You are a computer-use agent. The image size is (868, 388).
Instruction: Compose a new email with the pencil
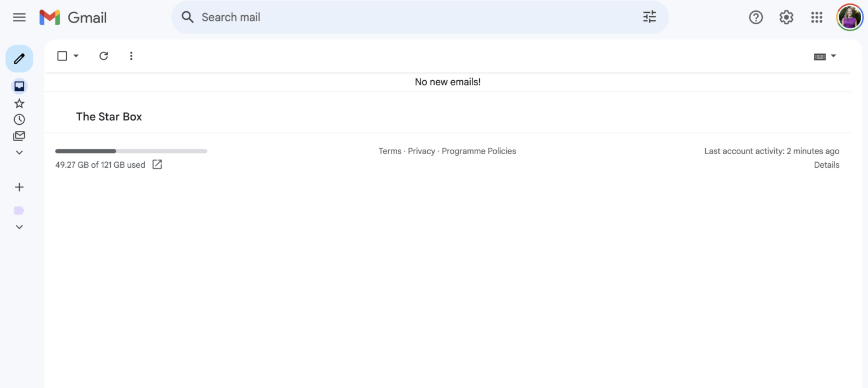19,59
